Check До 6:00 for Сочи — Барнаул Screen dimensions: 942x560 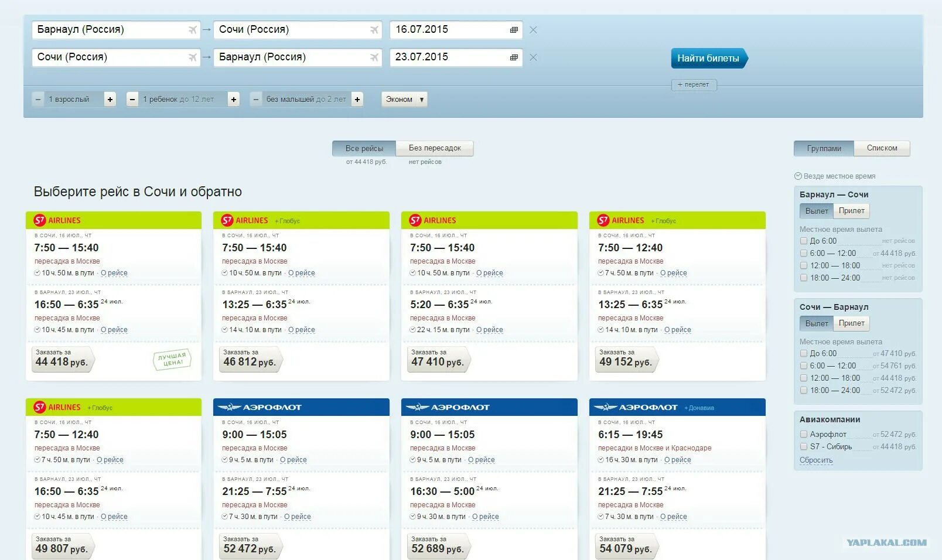pos(804,353)
